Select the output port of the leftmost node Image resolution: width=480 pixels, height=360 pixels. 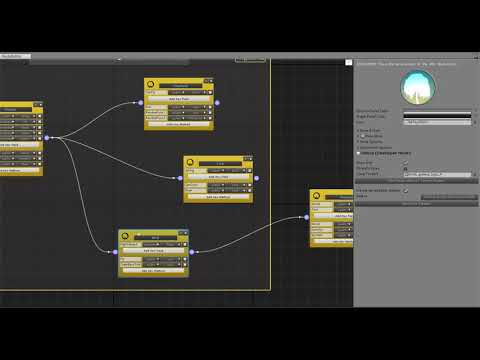[x=47, y=138]
